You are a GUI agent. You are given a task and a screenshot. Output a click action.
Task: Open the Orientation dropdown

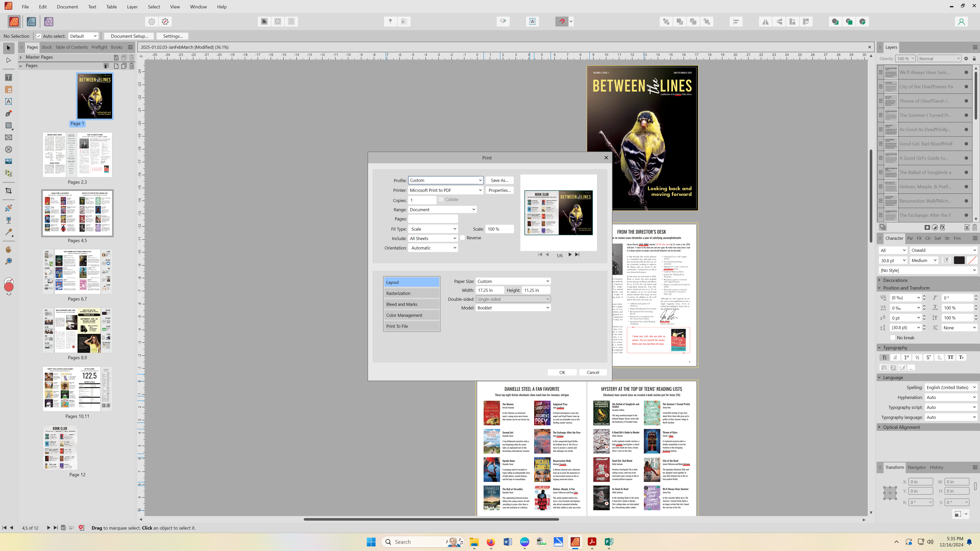[x=433, y=248]
